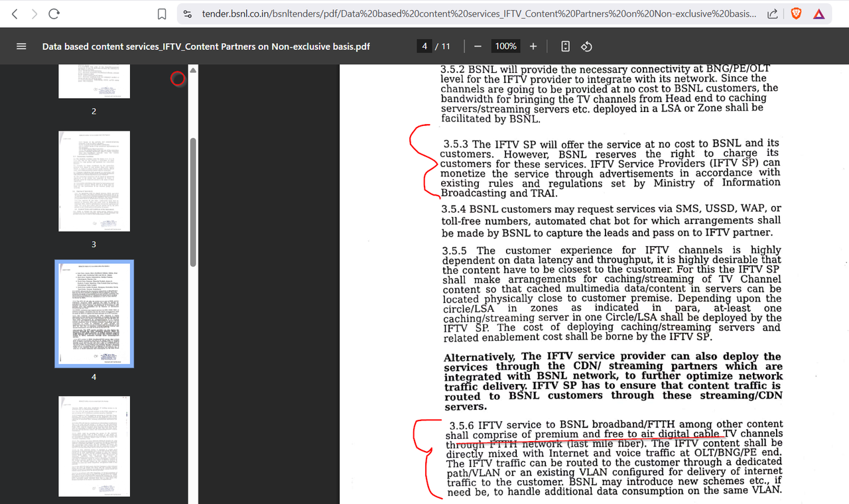849x504 pixels.
Task: Click the thumbnail panel scrollbar
Action: (193, 199)
